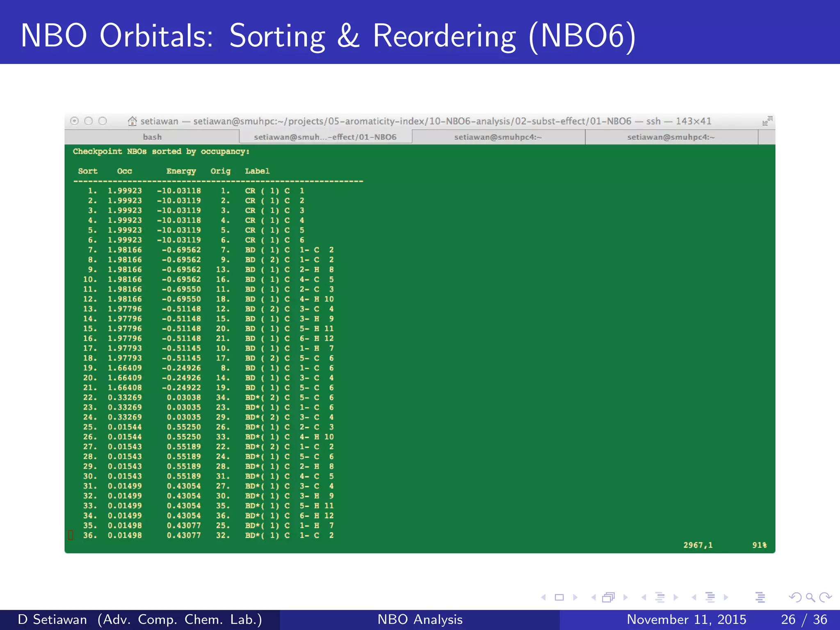Screen dimensions: 840x630
Task: Click the terminal window close button
Action: [74, 121]
